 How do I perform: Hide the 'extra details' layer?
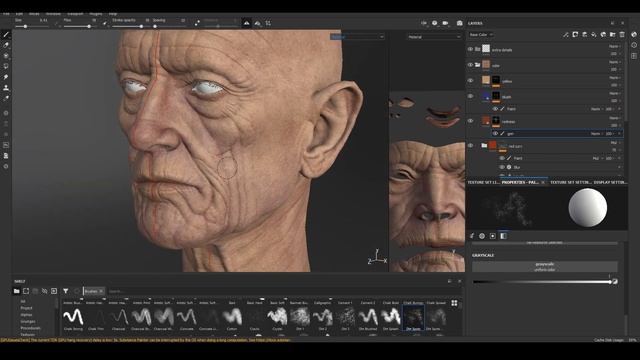click(x=470, y=49)
